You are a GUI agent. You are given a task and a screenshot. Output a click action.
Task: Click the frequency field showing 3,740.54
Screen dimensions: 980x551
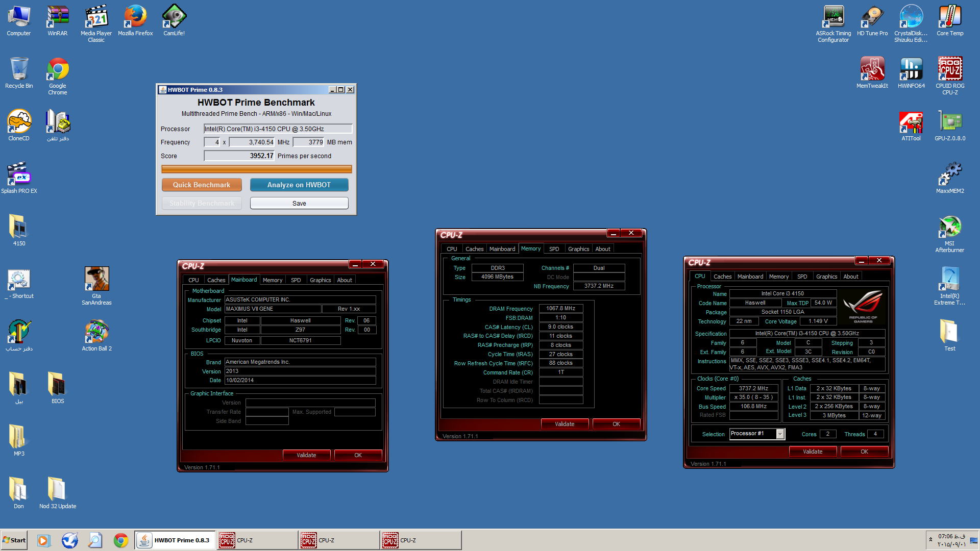[x=252, y=142]
